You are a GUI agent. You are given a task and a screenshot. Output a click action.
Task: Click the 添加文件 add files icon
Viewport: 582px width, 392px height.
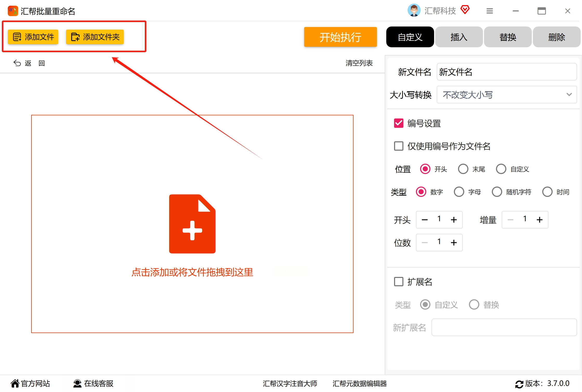[17, 37]
